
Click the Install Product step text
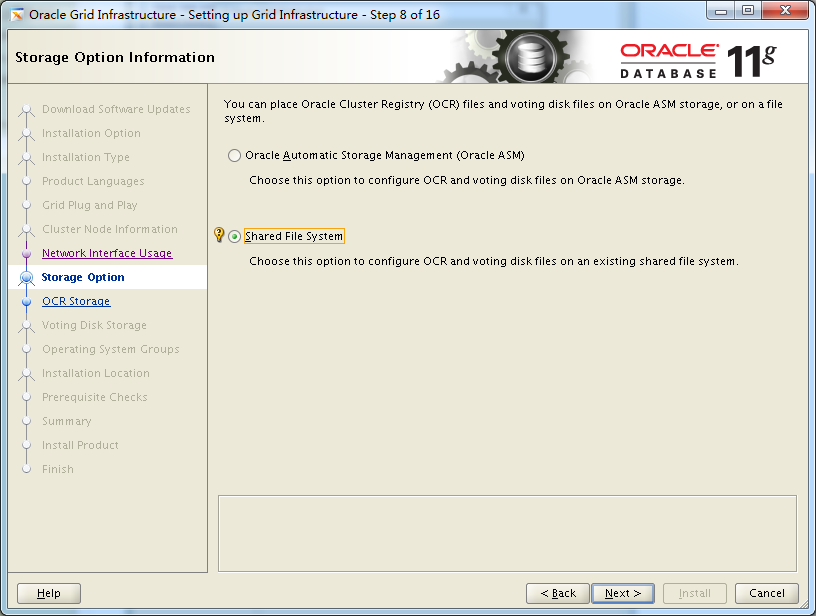click(x=80, y=445)
